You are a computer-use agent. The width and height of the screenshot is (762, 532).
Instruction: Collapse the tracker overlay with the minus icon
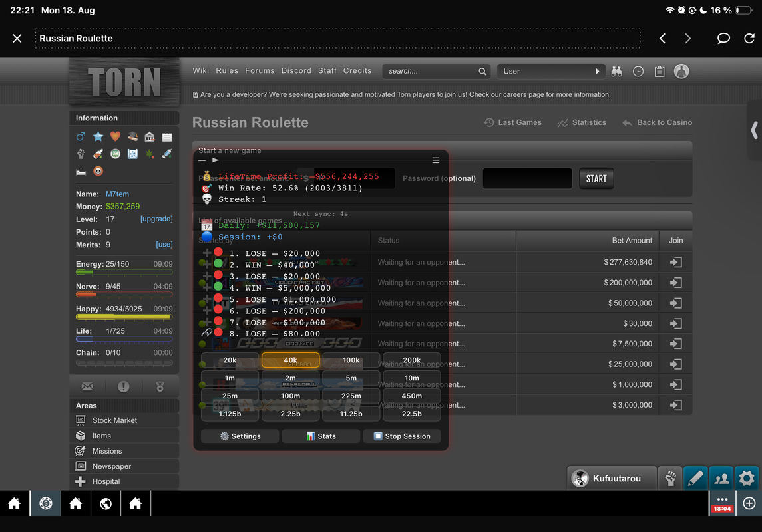click(202, 160)
